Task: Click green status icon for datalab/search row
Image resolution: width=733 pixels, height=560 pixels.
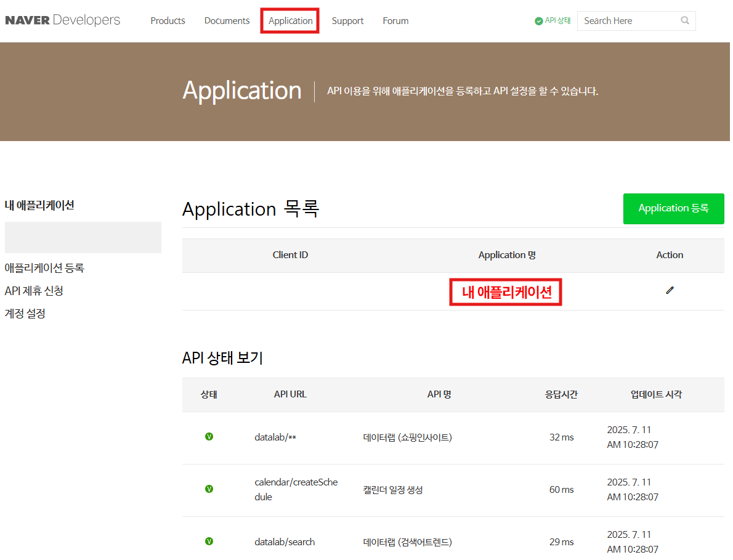Action: (209, 542)
